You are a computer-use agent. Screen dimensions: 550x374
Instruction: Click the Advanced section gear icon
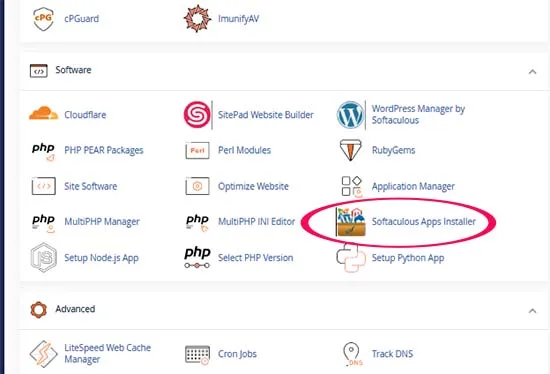[39, 309]
